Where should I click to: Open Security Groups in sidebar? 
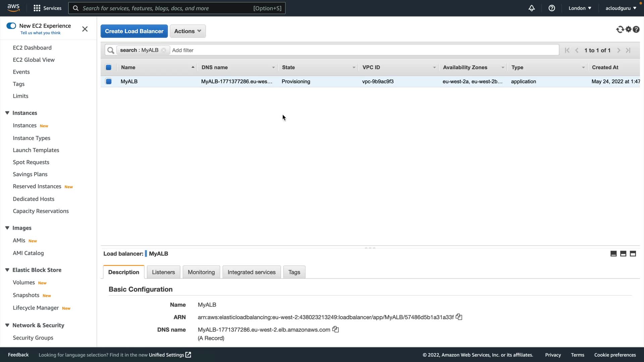pyautogui.click(x=33, y=338)
